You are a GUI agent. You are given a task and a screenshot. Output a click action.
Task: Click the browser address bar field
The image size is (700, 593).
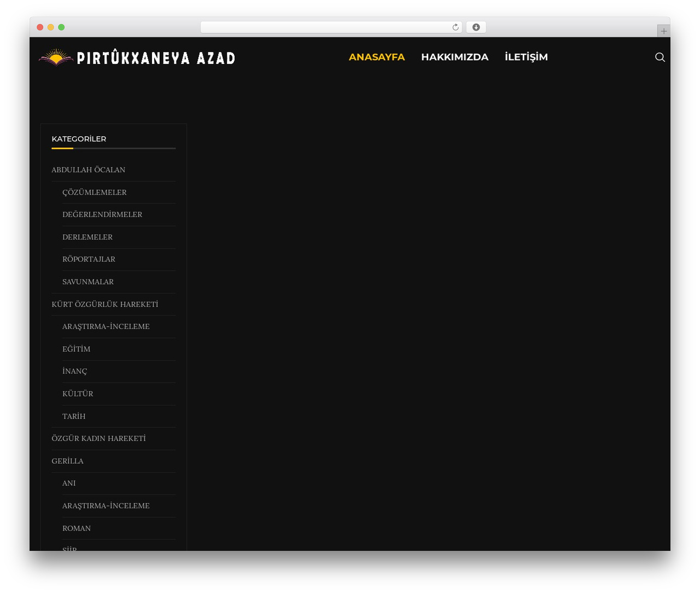[x=331, y=27]
